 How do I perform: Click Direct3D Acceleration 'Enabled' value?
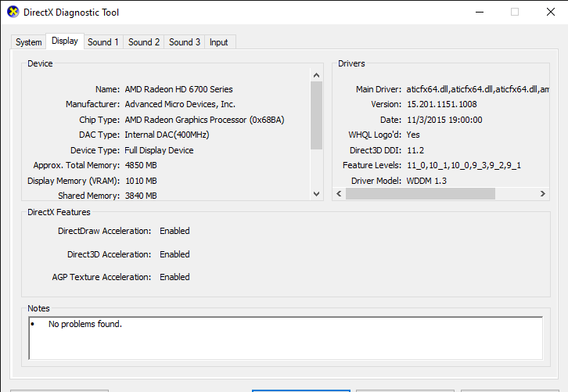[174, 254]
